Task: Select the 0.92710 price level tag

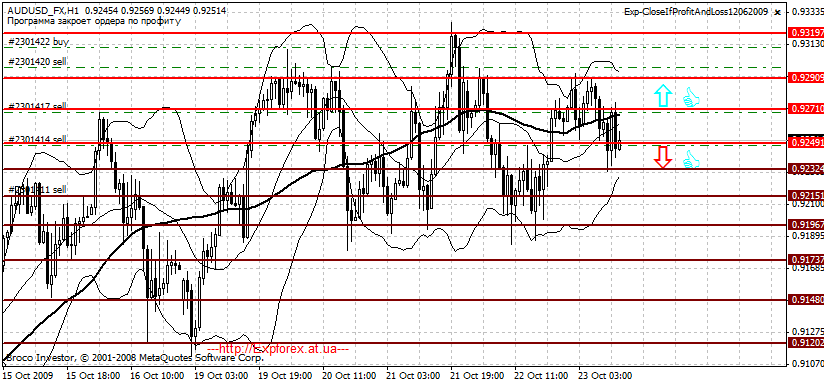Action: click(806, 109)
